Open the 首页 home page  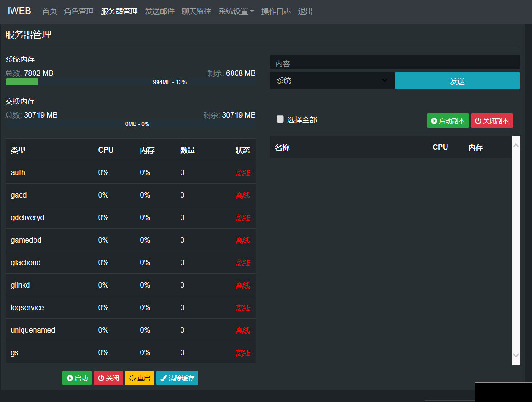point(50,11)
